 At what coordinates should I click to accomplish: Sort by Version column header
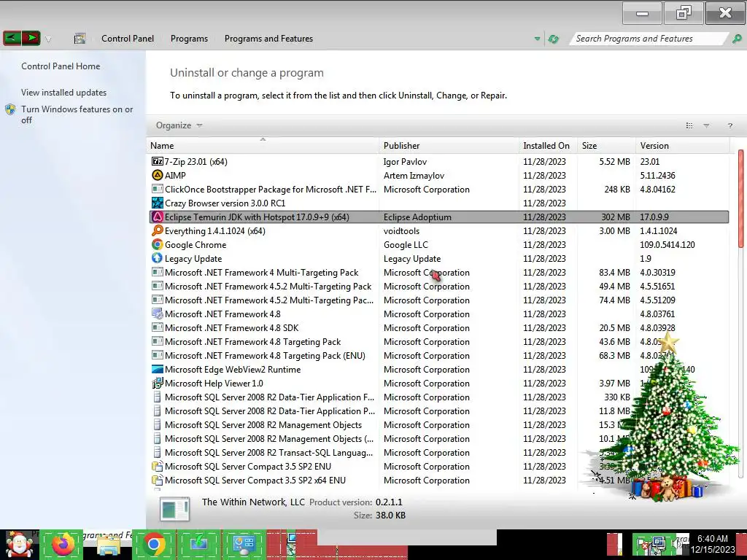(682, 146)
